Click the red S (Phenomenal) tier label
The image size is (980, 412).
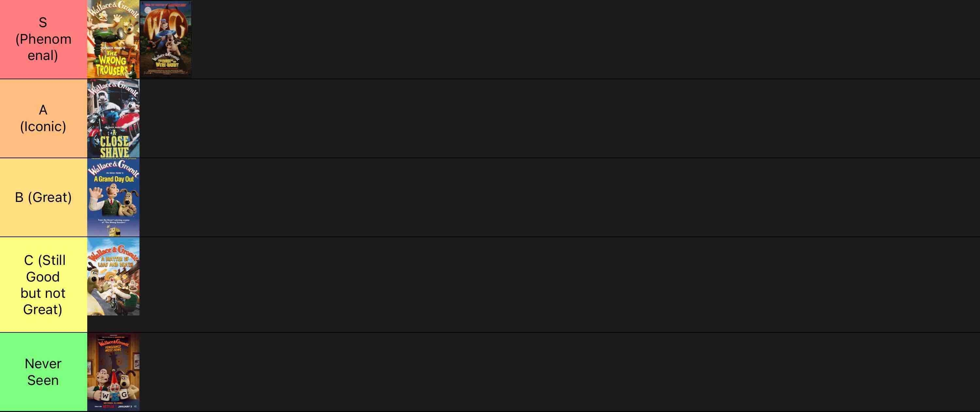tap(43, 39)
